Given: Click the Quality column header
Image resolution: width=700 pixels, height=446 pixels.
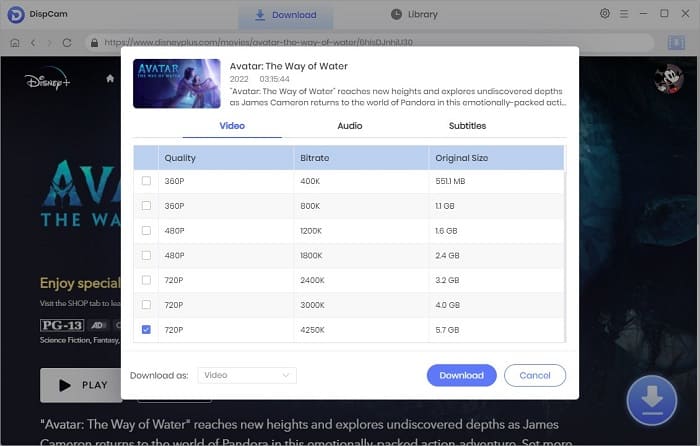Looking at the screenshot, I should pyautogui.click(x=225, y=158).
